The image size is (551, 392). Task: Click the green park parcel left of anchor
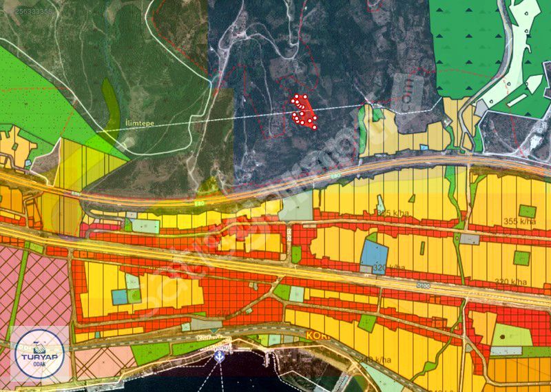click(149, 353)
